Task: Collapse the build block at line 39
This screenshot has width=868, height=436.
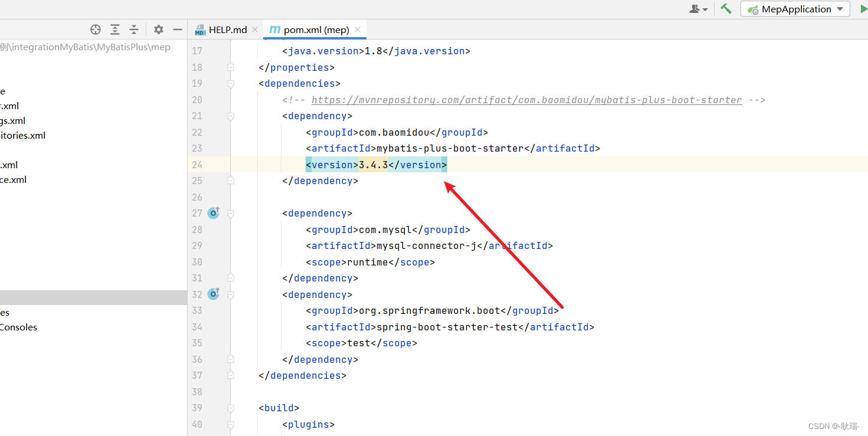Action: click(x=231, y=408)
